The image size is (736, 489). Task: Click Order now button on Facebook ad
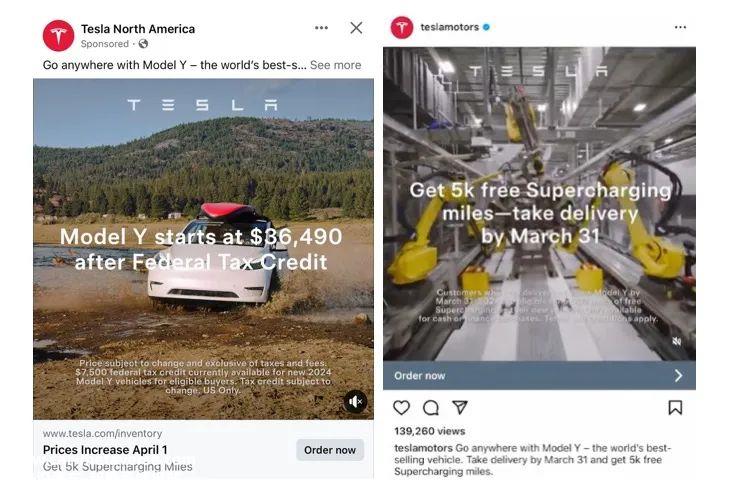coord(330,450)
